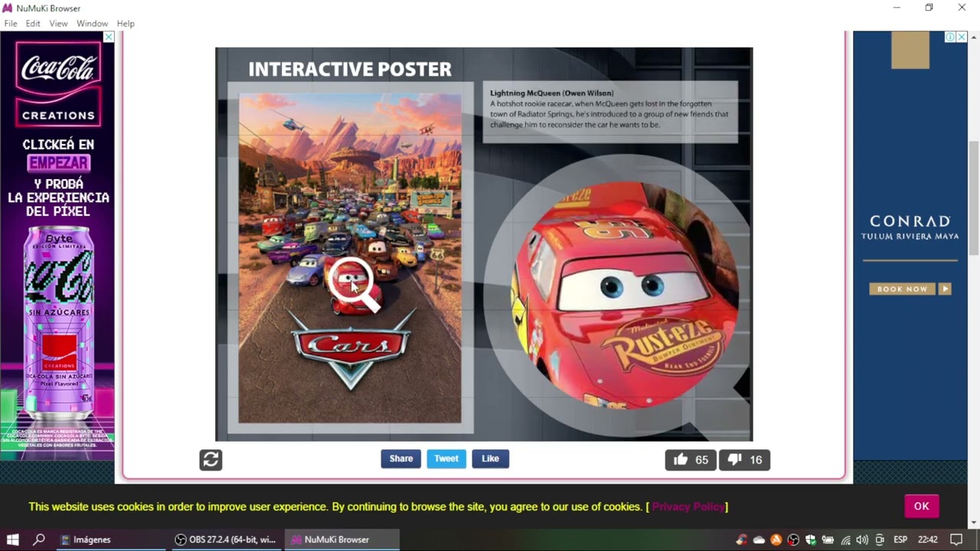Viewport: 980px width, 551px height.
Task: Click the ESP language indicator
Action: [x=900, y=540]
